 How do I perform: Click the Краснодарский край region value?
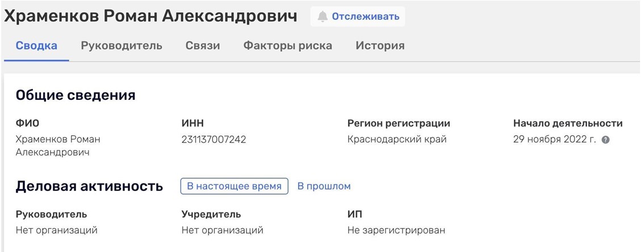click(x=397, y=139)
